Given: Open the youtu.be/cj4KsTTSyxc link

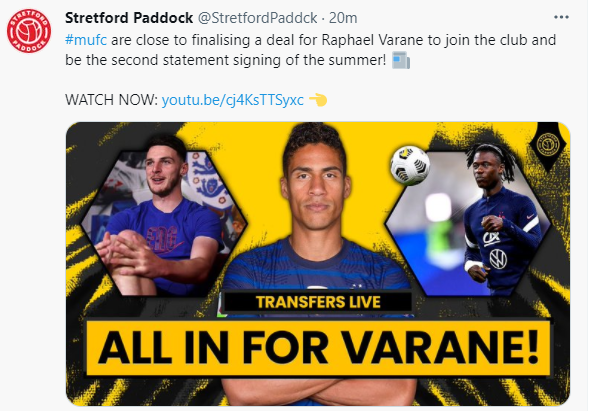Looking at the screenshot, I should click(233, 100).
